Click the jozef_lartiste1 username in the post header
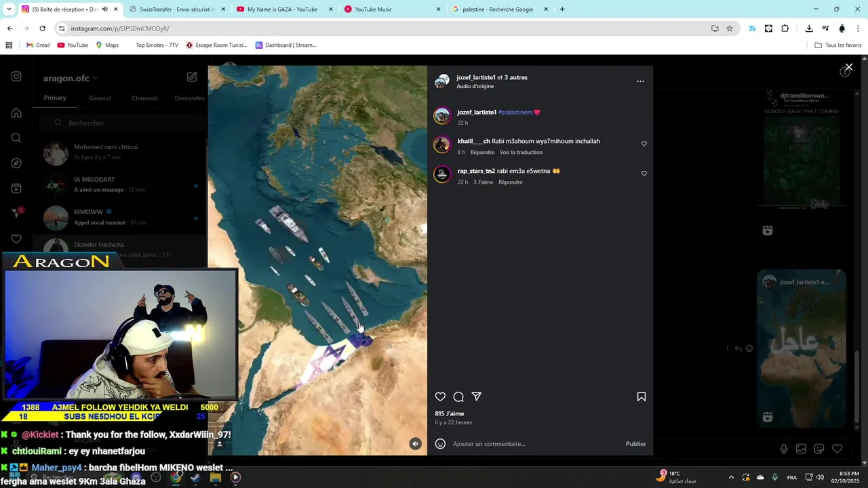This screenshot has height=488, width=868. 476,77
